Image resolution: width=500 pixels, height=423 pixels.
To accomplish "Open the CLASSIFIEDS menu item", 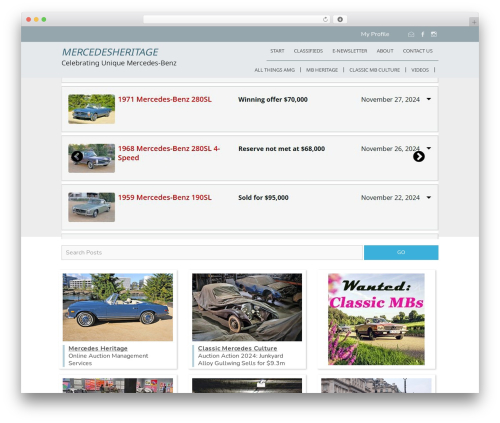I will tap(308, 51).
